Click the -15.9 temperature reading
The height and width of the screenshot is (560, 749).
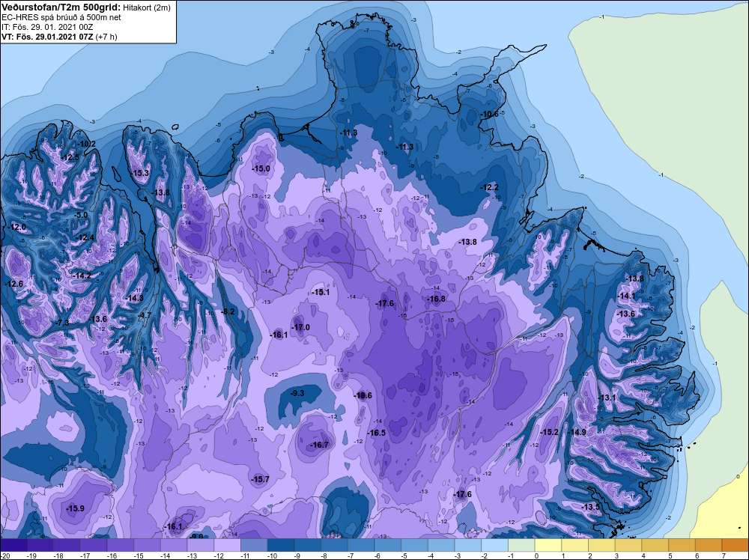click(75, 508)
